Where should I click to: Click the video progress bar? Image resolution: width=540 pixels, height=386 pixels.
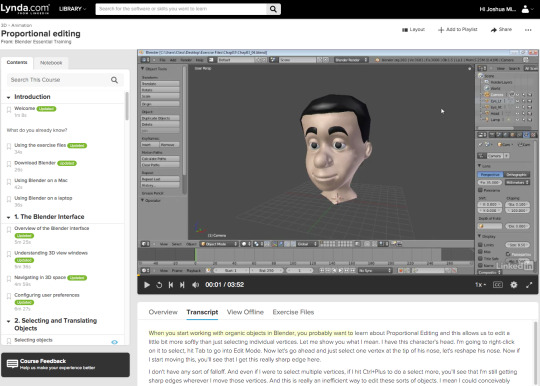pyautogui.click(x=338, y=275)
